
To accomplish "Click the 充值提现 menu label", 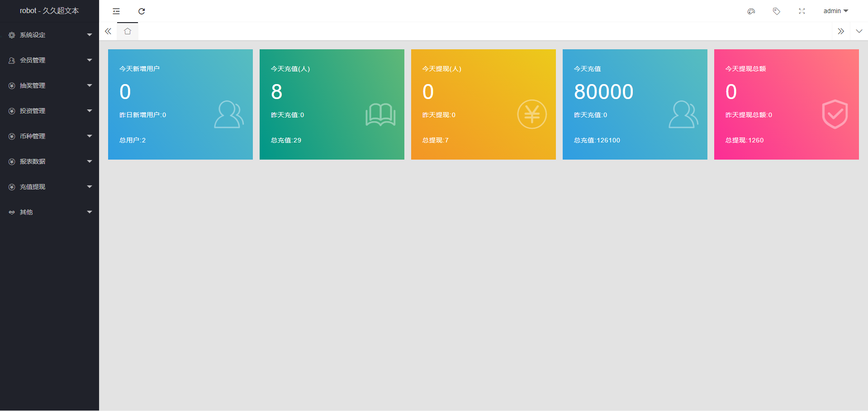I will pos(33,187).
